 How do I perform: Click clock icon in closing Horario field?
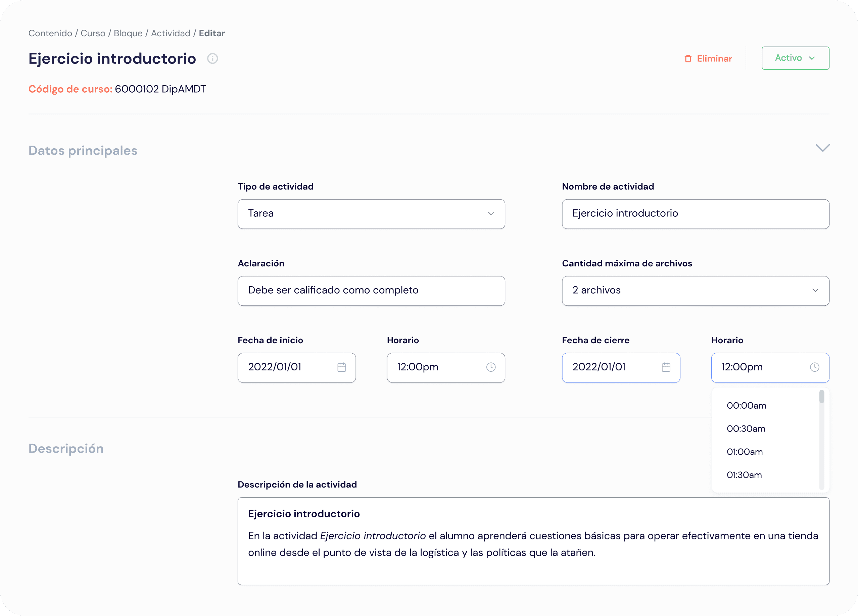(x=814, y=367)
